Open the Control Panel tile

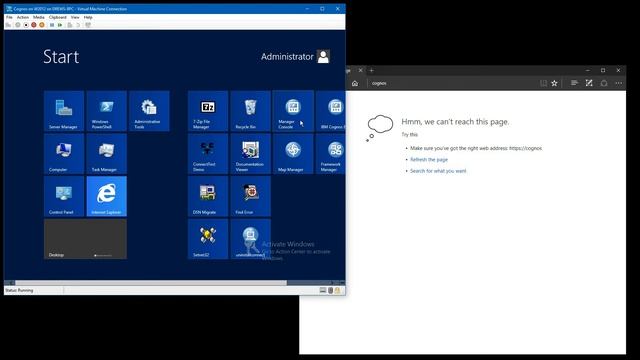(64, 196)
